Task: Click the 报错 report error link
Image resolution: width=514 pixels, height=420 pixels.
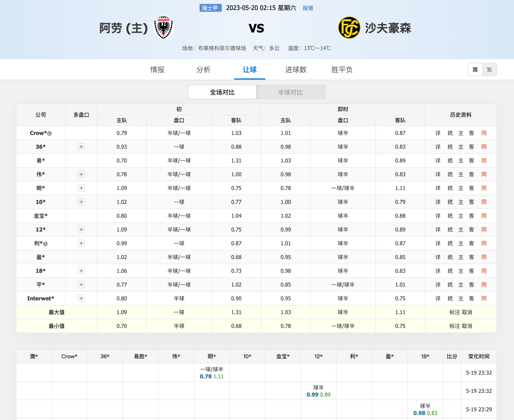Action: 308,8
